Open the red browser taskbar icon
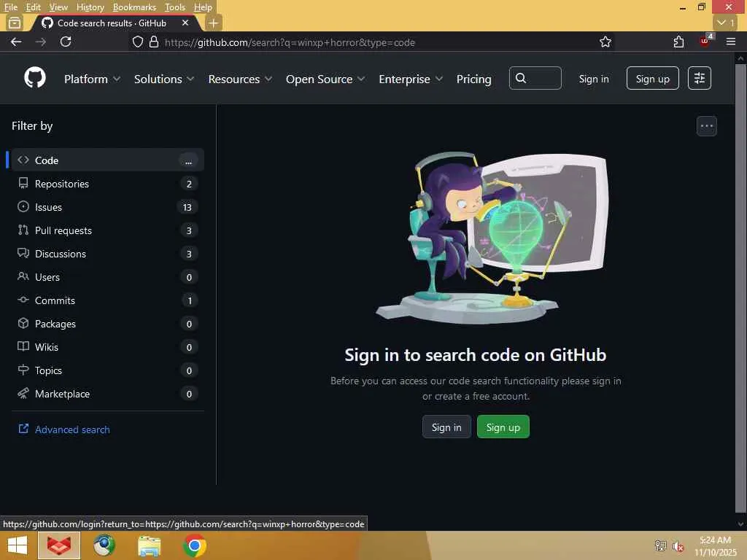Image resolution: width=747 pixels, height=560 pixels. click(59, 545)
